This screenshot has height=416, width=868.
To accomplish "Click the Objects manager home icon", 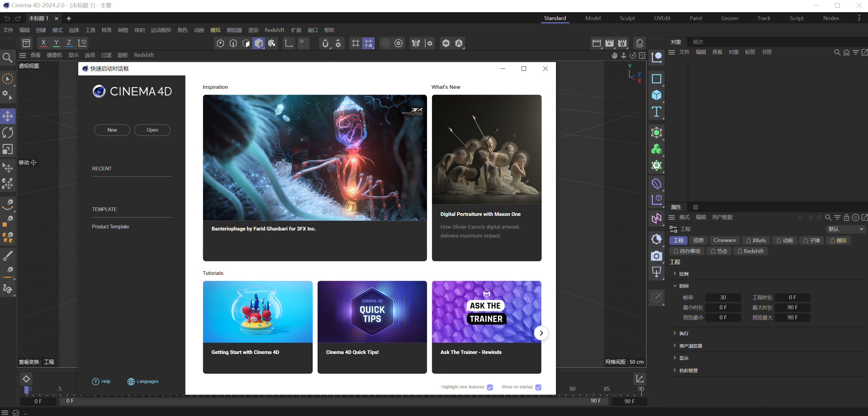I will (846, 52).
